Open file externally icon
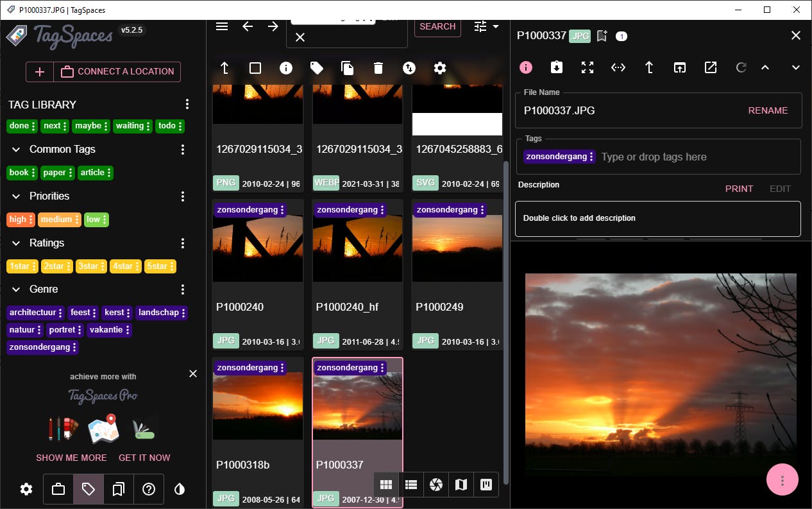This screenshot has width=812, height=509. (x=711, y=67)
